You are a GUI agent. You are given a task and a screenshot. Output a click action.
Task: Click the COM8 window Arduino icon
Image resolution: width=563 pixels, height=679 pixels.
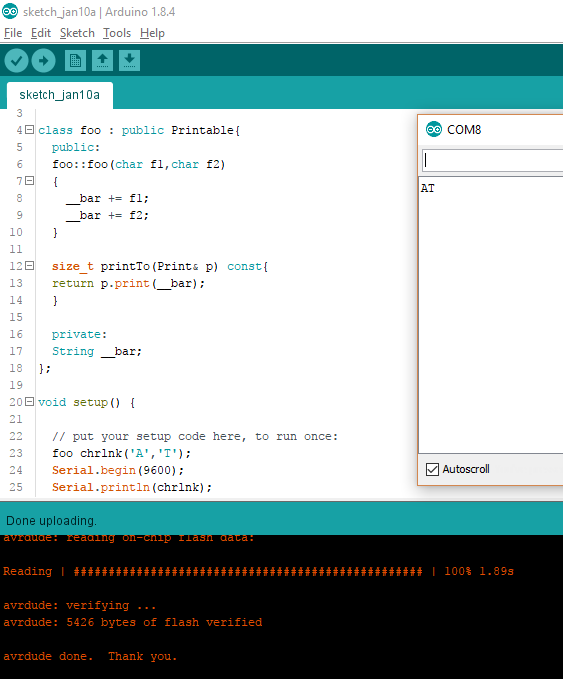click(434, 129)
